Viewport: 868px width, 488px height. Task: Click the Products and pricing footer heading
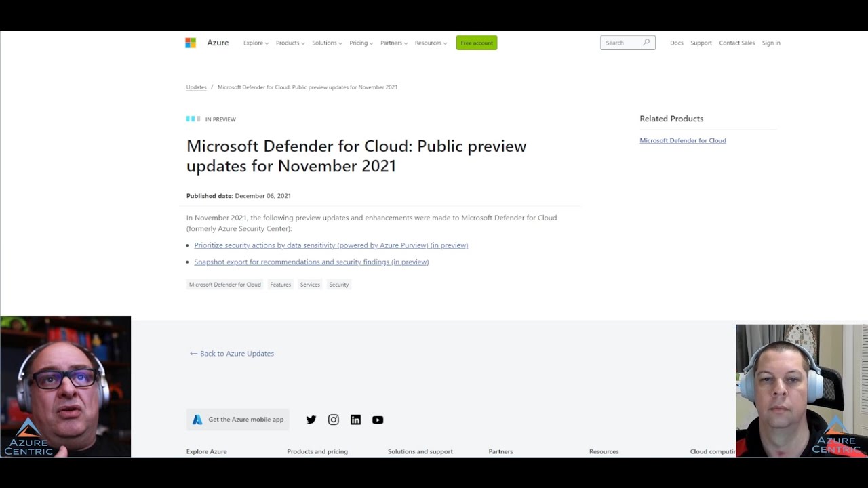click(317, 451)
